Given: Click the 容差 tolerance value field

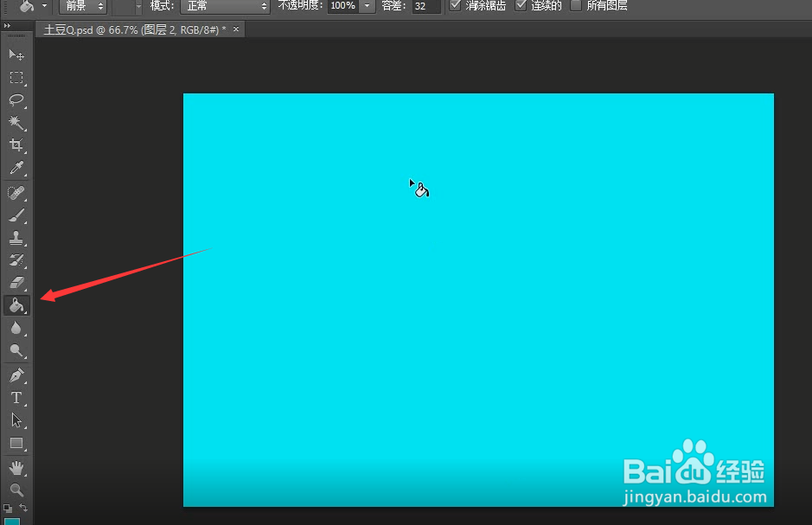Looking at the screenshot, I should (x=426, y=6).
